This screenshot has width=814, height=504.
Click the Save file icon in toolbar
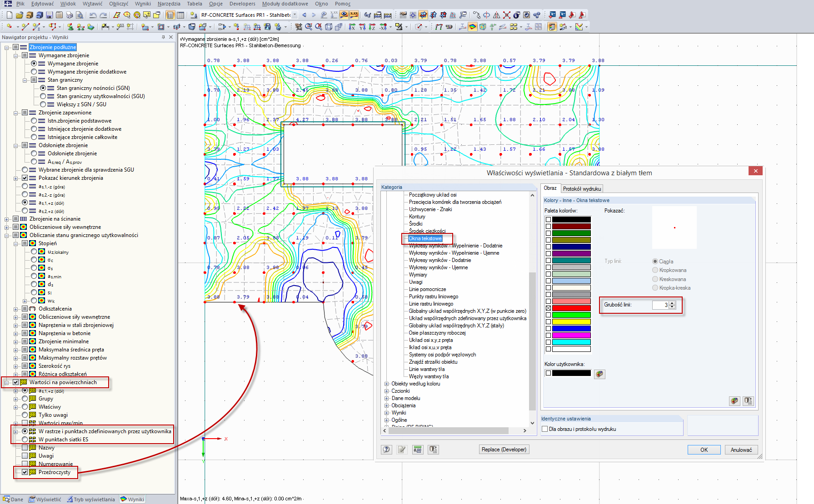[50, 15]
